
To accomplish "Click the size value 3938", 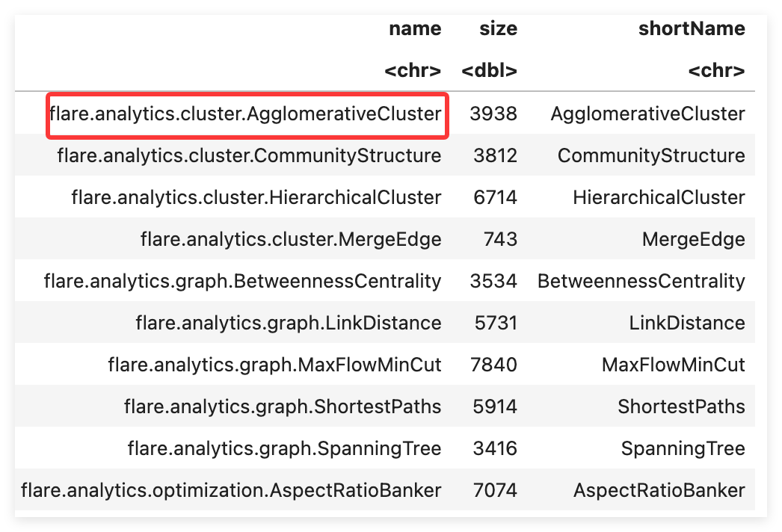I will click(x=493, y=114).
